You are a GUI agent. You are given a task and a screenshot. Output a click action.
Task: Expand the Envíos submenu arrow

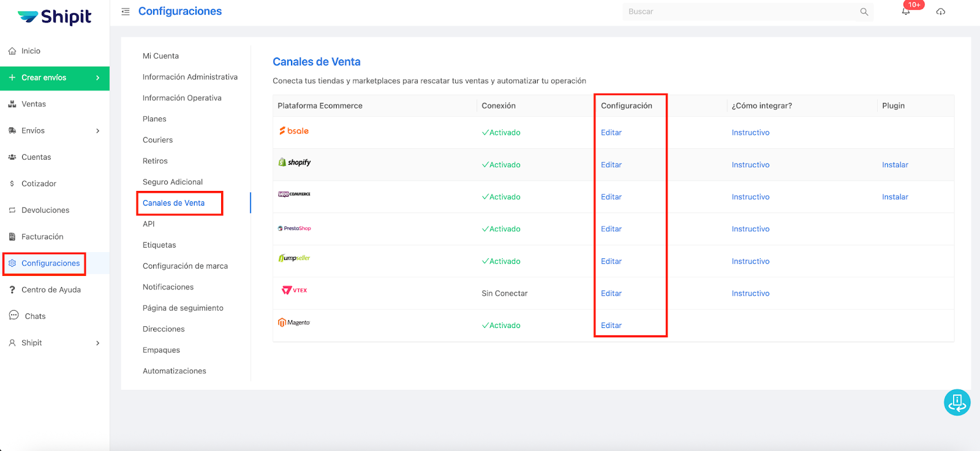tap(97, 131)
